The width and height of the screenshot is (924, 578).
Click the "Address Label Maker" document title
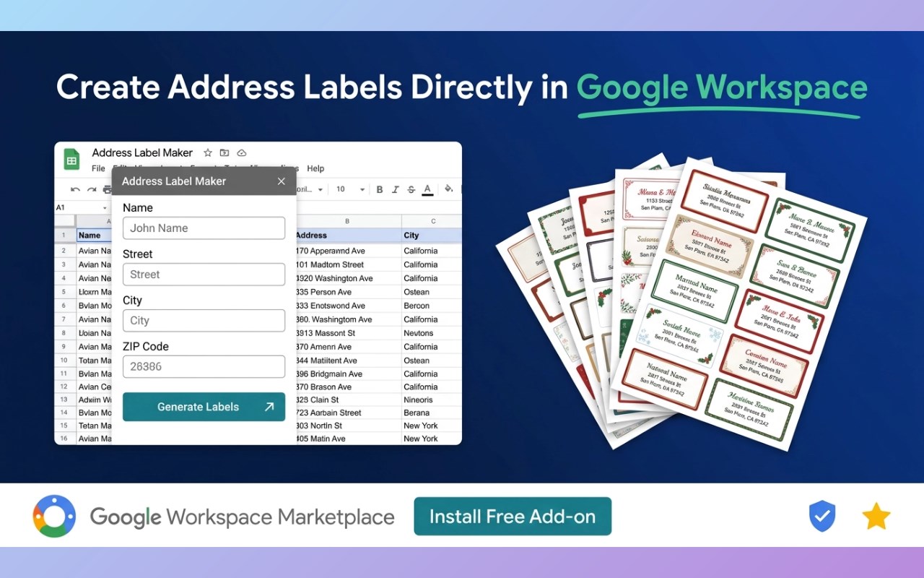[x=142, y=153]
